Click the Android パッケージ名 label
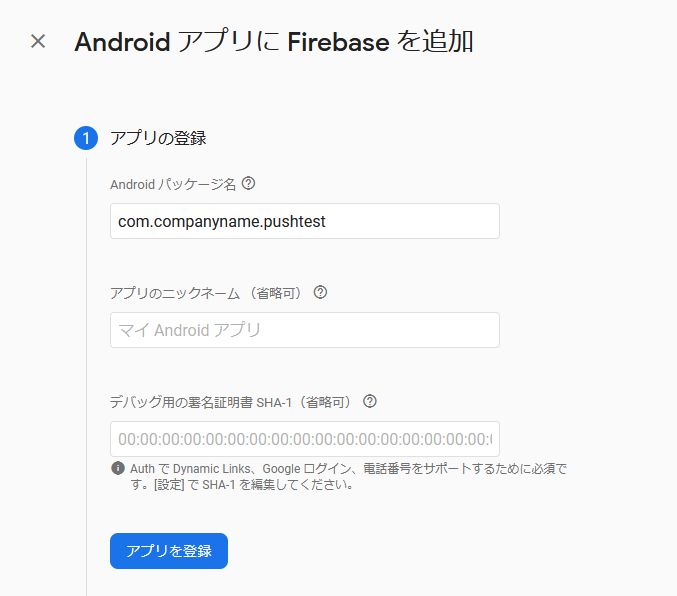Image resolution: width=677 pixels, height=596 pixels. [x=173, y=184]
